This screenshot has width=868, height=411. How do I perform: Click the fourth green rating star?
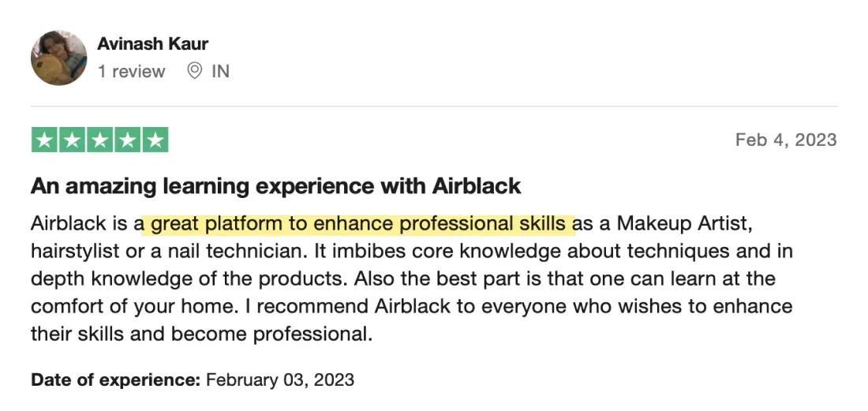[128, 140]
